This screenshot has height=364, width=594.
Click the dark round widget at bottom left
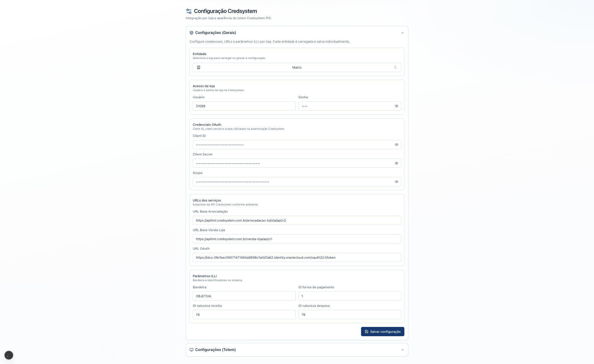click(x=9, y=355)
